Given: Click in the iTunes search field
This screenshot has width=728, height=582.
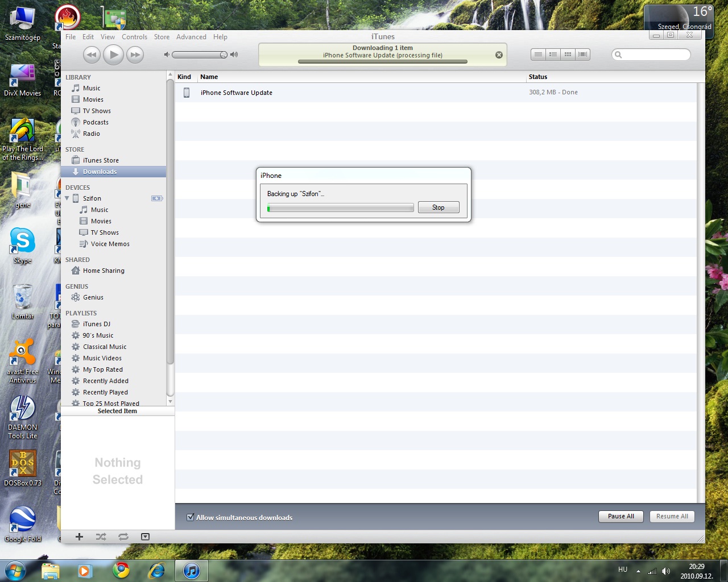Looking at the screenshot, I should [x=651, y=55].
